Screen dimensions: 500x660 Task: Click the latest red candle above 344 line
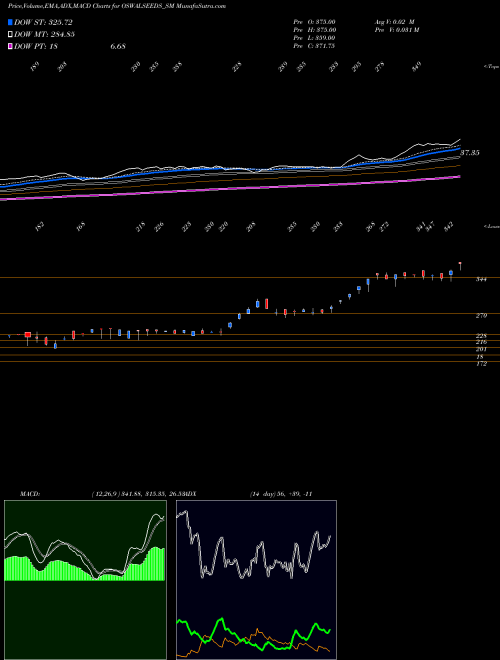point(460,265)
